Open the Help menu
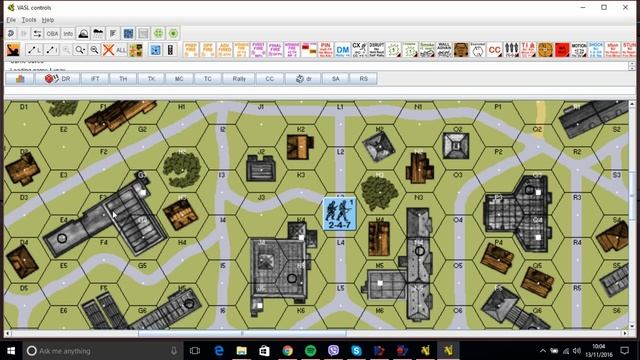The height and width of the screenshot is (360, 640). tap(48, 20)
